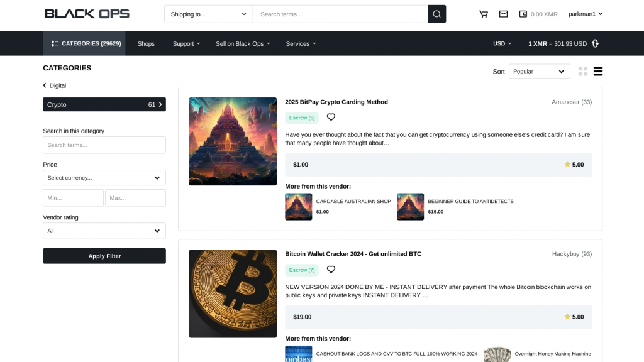
Task: Go back to the Digital category
Action: point(55,85)
